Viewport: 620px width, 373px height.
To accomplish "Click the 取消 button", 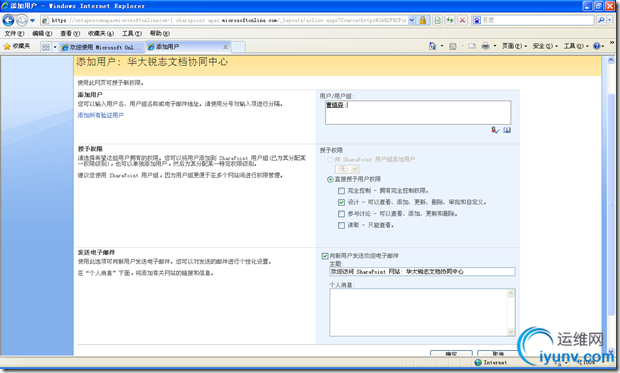I will tap(498, 353).
